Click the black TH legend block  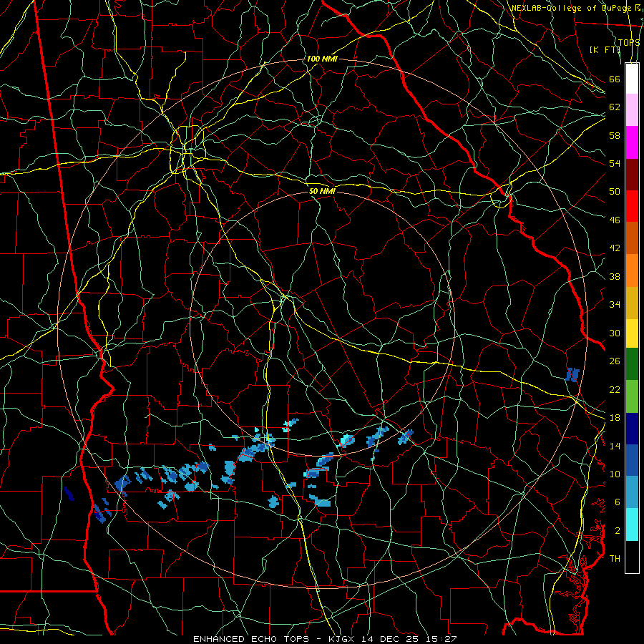tap(632, 557)
